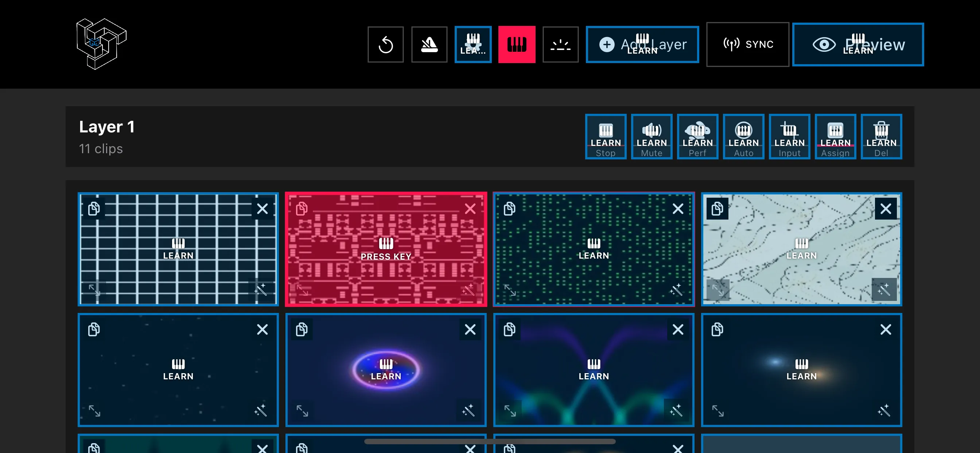Click the cube logo in header
This screenshot has width=980, height=453.
coord(101,44)
